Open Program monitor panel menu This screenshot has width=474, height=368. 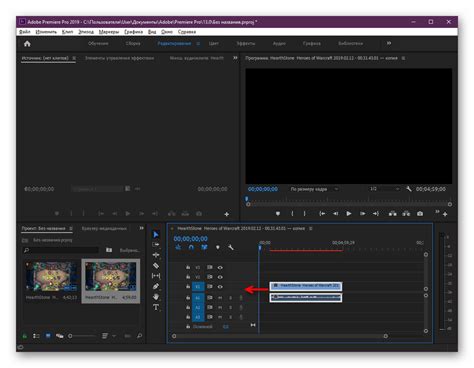coord(403,58)
